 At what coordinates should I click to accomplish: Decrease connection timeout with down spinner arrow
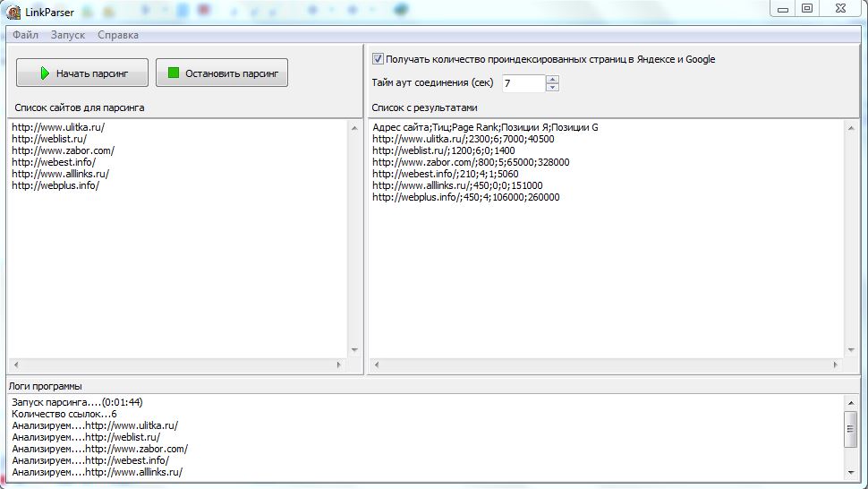[552, 87]
